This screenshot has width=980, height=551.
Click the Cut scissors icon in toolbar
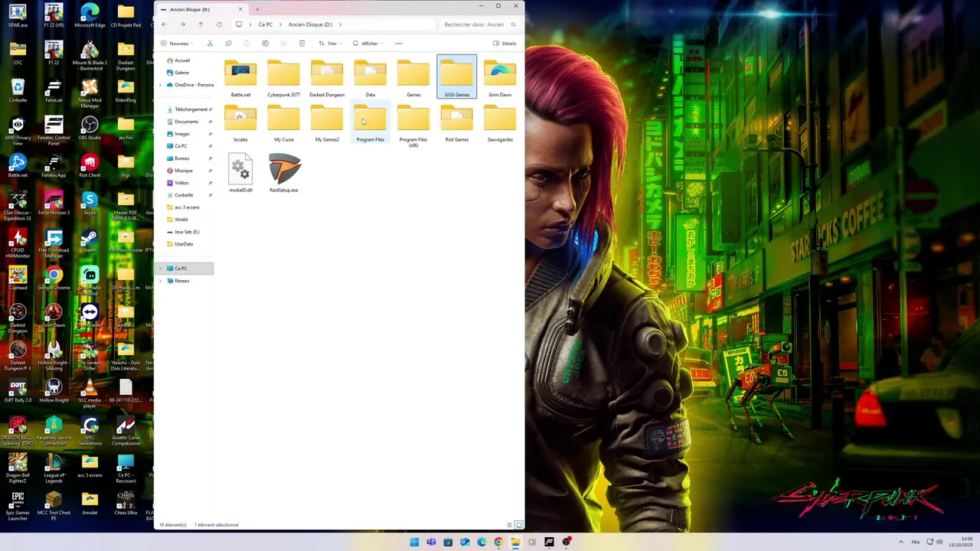pyautogui.click(x=210, y=44)
